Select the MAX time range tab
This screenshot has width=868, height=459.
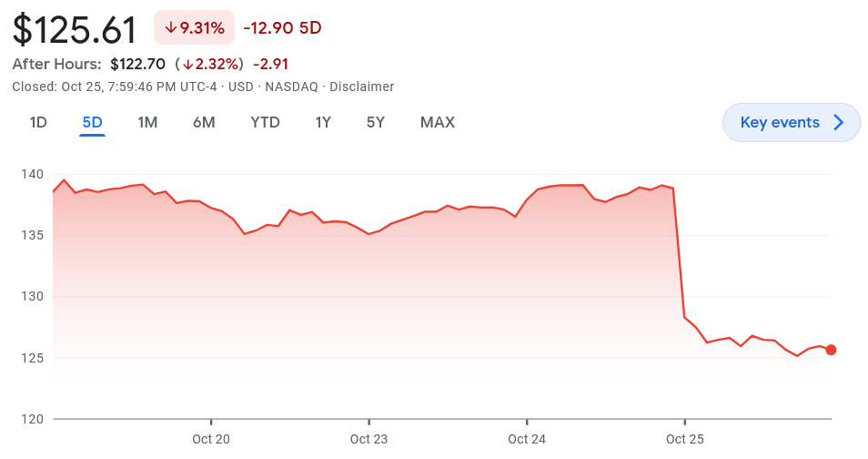click(x=438, y=122)
